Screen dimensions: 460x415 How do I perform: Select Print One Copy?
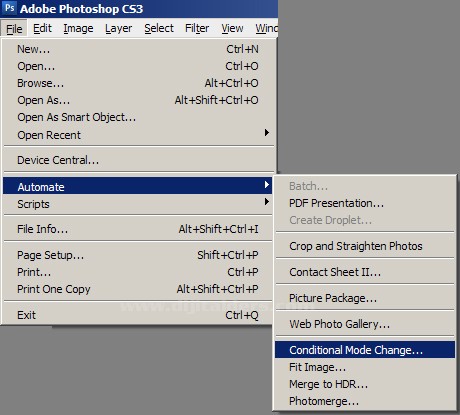tap(138, 289)
